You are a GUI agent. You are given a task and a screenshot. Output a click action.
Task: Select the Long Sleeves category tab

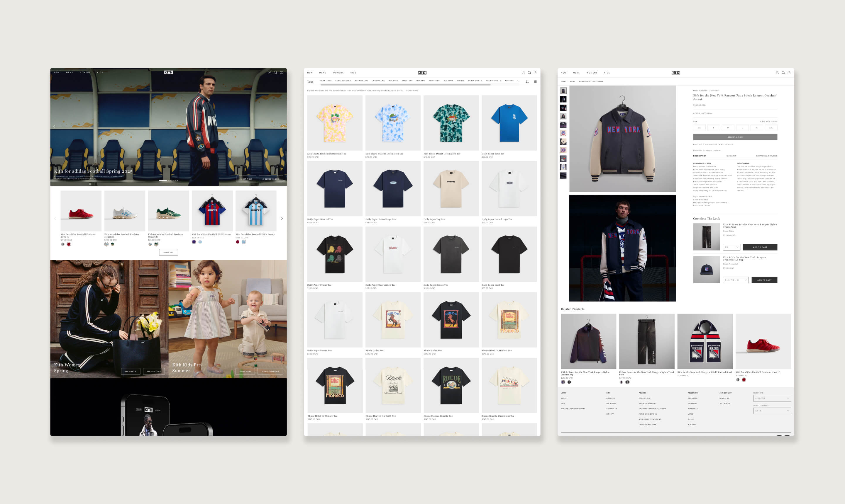coord(343,81)
